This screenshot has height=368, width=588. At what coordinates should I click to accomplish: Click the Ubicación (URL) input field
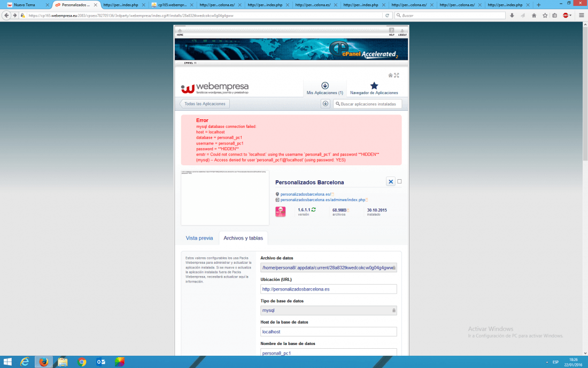coord(329,289)
